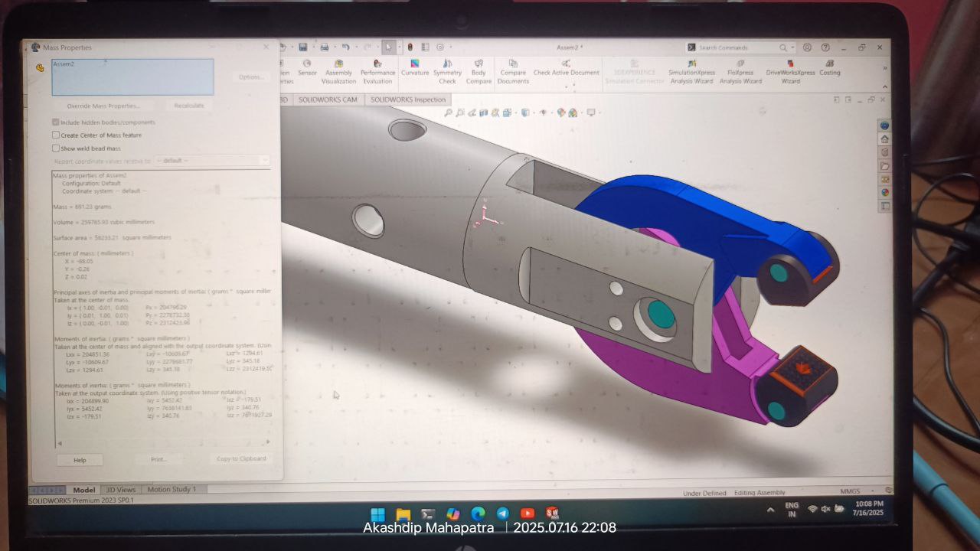The width and height of the screenshot is (980, 551).
Task: Launch the FloXpress Analysis Wizard
Action: tap(740, 72)
